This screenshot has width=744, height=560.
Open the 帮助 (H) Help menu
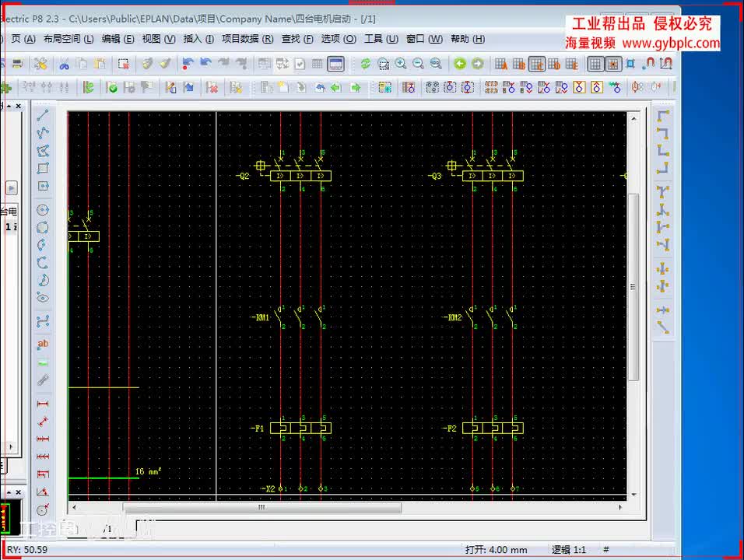tap(468, 39)
